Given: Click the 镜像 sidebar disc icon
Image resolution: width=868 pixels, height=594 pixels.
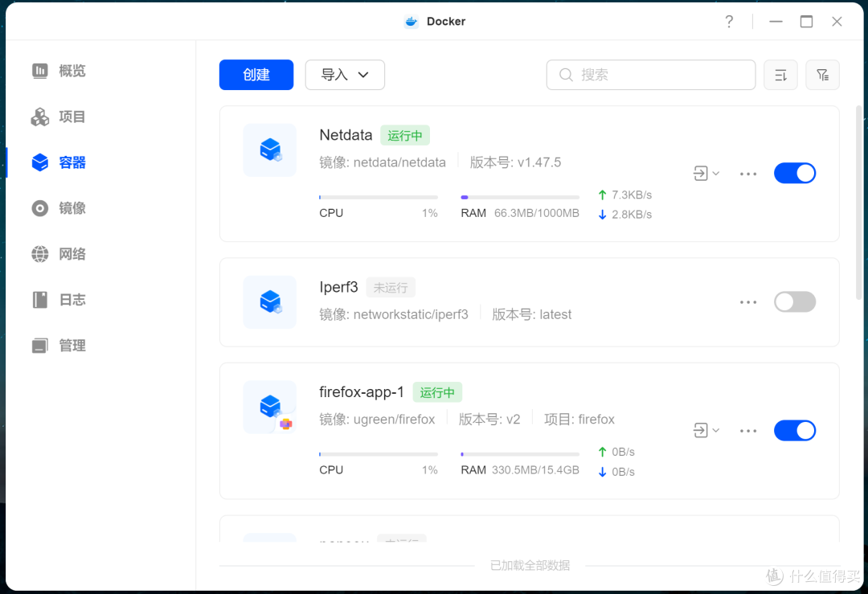Looking at the screenshot, I should click(x=40, y=208).
